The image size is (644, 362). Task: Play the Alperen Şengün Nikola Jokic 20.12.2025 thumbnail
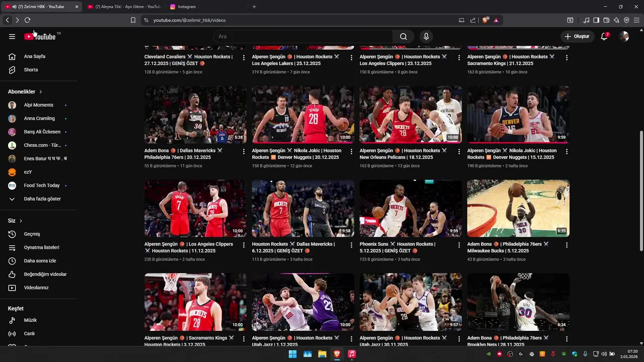(303, 115)
